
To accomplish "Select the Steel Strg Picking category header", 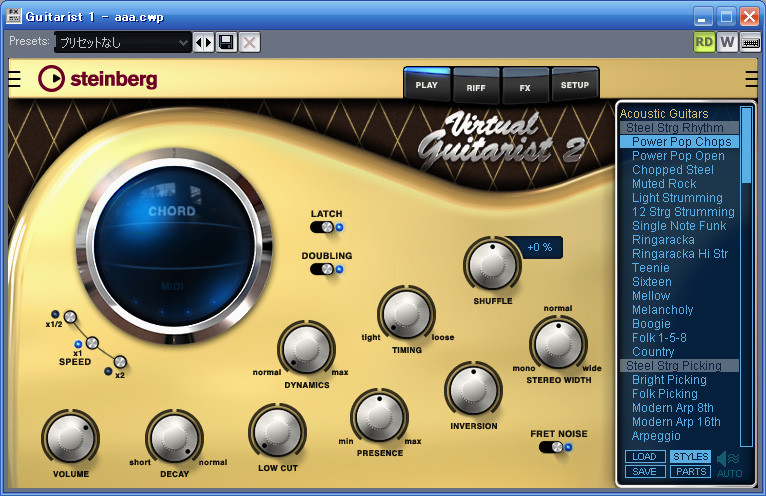I will point(679,366).
